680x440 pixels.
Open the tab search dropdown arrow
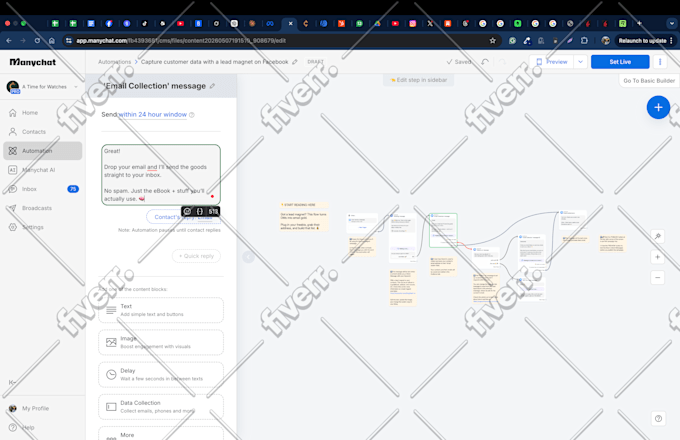click(672, 23)
